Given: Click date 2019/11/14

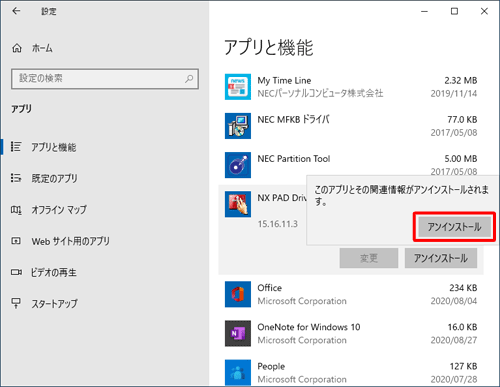Looking at the screenshot, I should click(454, 93).
